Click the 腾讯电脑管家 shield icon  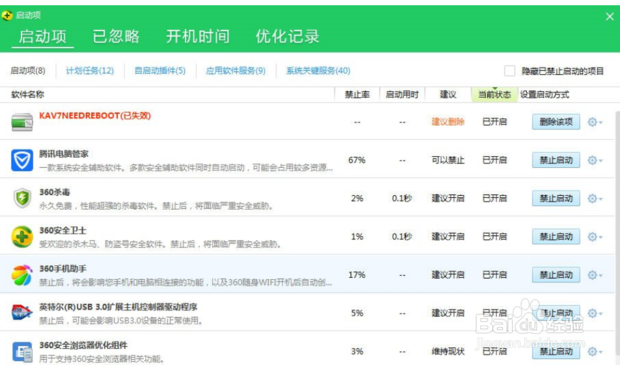(22, 160)
